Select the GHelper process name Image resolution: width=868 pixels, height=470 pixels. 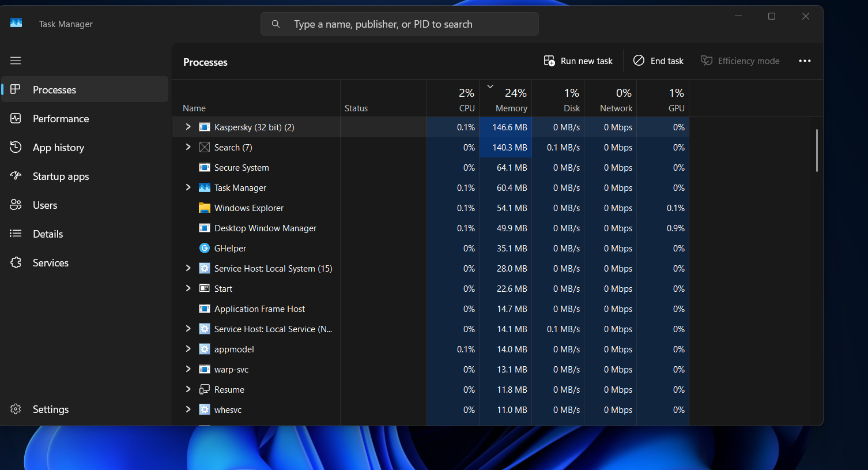(x=230, y=249)
